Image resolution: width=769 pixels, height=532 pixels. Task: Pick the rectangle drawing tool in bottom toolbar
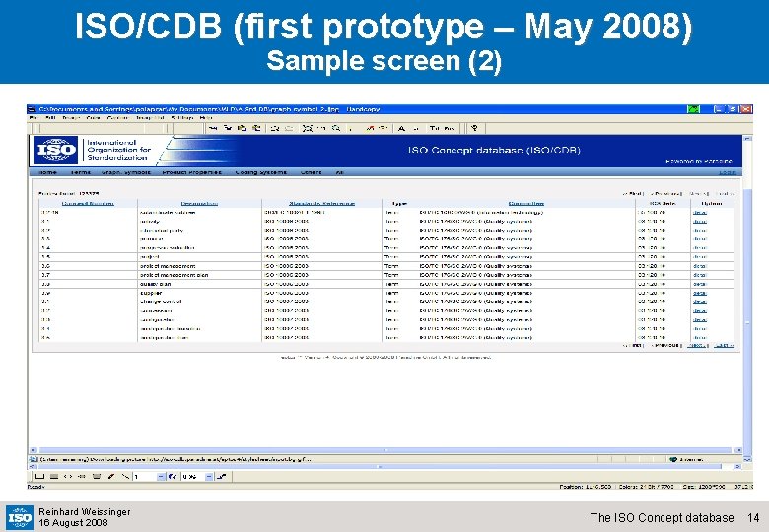pyautogui.click(x=40, y=476)
